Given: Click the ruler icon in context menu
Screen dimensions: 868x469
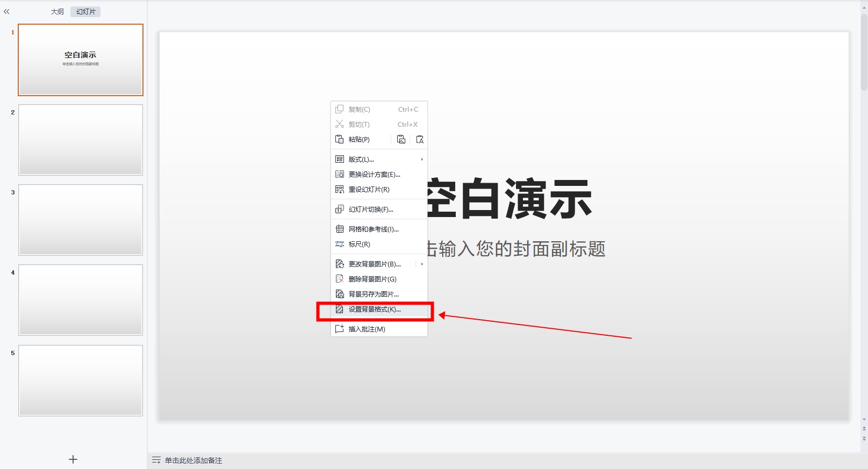Looking at the screenshot, I should click(340, 244).
